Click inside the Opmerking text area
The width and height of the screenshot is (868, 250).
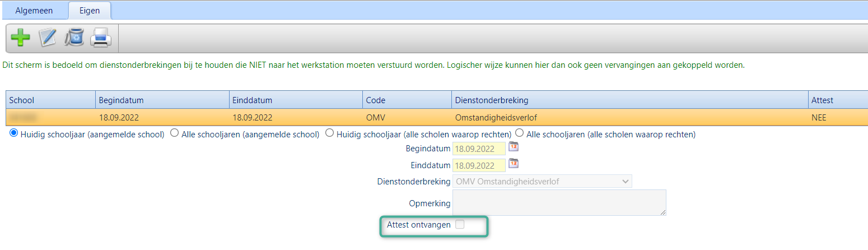click(x=559, y=202)
